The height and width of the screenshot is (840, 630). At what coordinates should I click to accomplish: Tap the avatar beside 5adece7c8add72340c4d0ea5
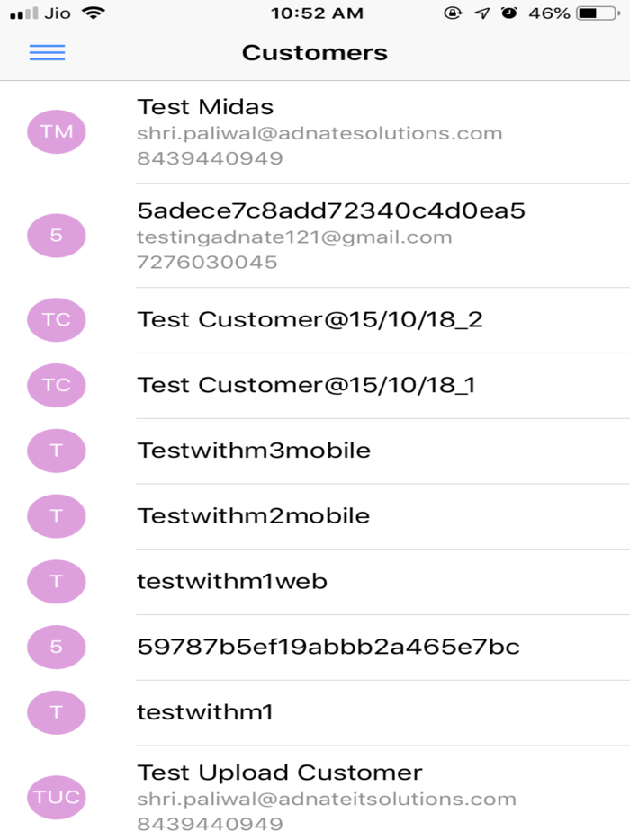pos(57,236)
